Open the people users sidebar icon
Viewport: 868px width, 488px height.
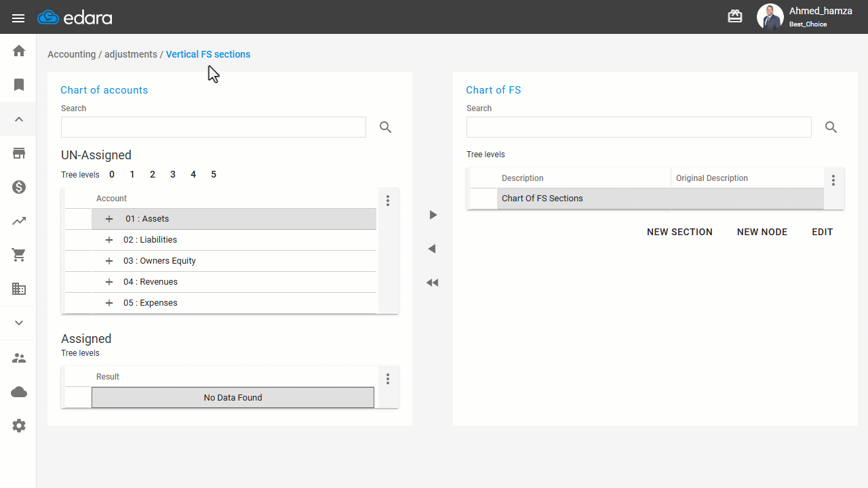19,358
